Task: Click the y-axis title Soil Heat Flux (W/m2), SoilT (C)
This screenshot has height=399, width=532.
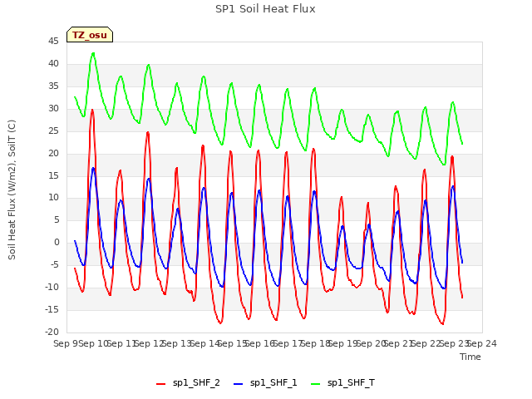Action: 12,190
